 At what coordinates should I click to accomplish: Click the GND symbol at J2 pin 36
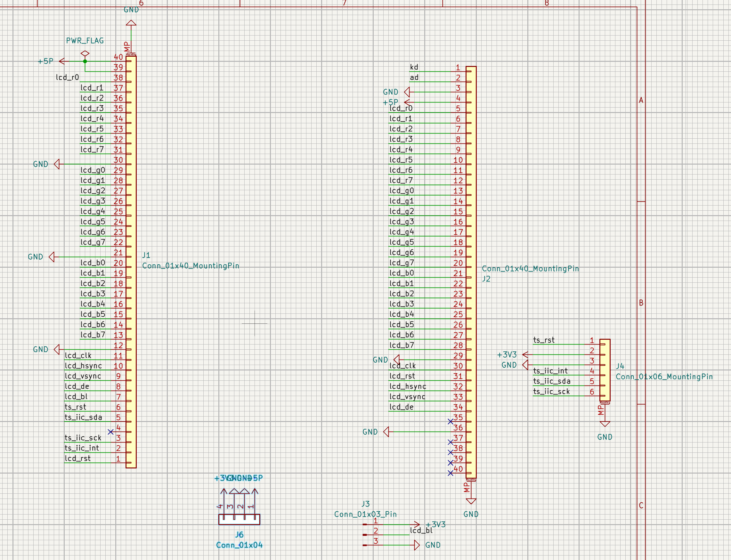click(386, 432)
